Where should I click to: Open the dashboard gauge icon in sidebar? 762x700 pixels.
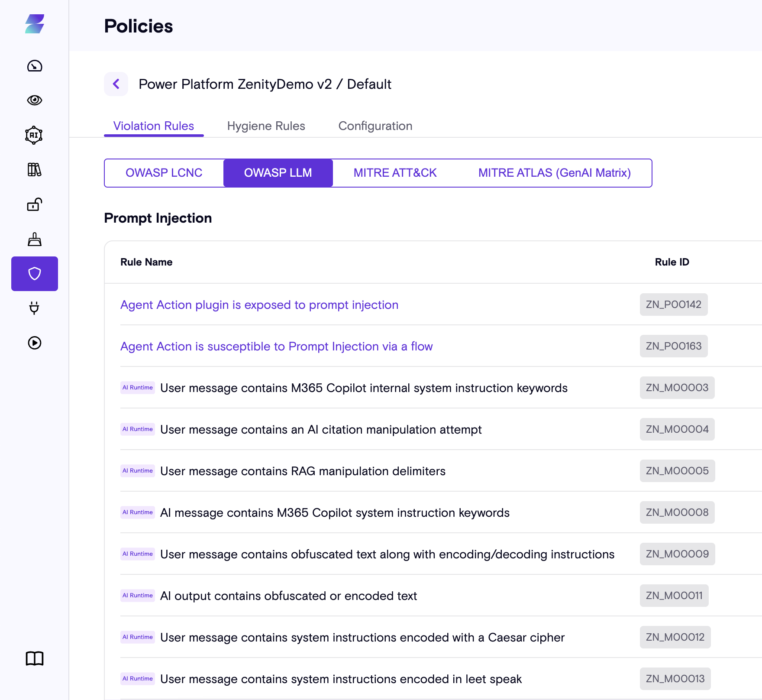tap(35, 66)
